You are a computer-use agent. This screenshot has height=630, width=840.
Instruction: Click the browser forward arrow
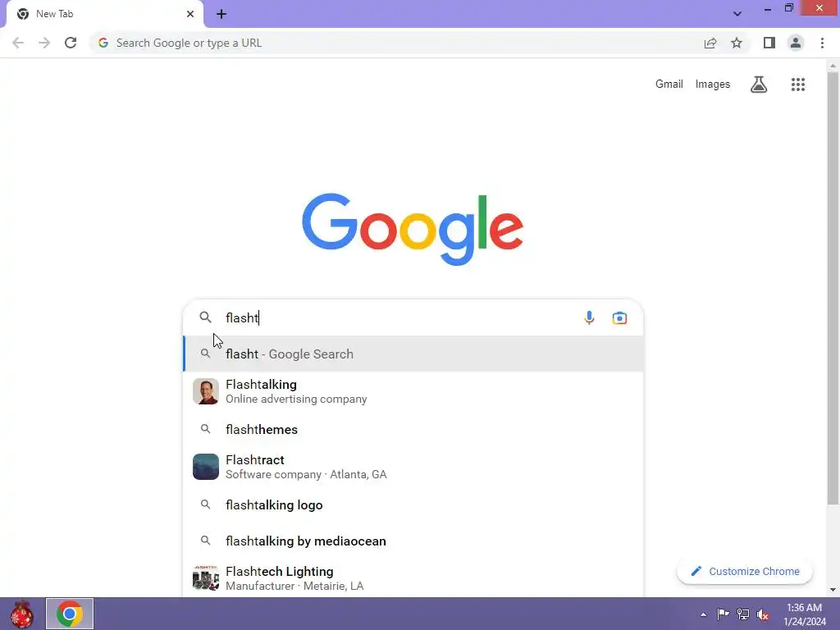44,43
